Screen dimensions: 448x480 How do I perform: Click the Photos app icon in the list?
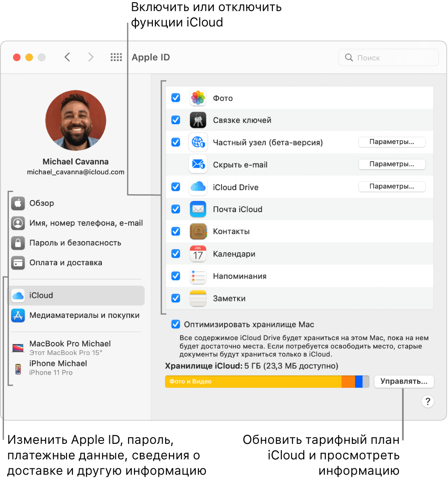(198, 98)
